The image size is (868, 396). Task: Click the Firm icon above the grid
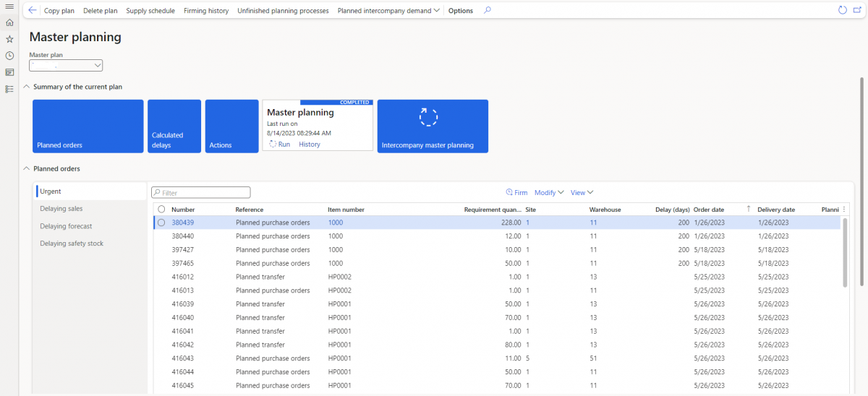[510, 192]
